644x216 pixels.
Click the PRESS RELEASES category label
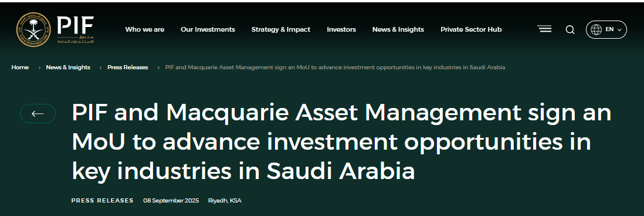pyautogui.click(x=102, y=200)
